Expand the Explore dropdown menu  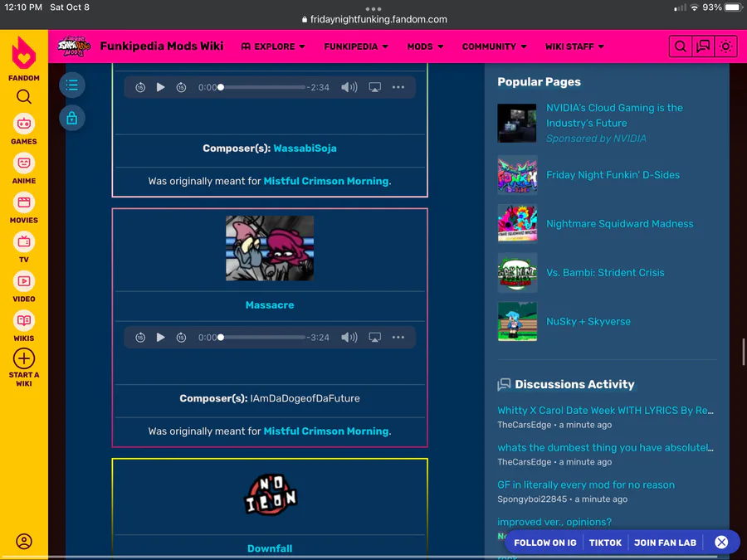point(273,46)
